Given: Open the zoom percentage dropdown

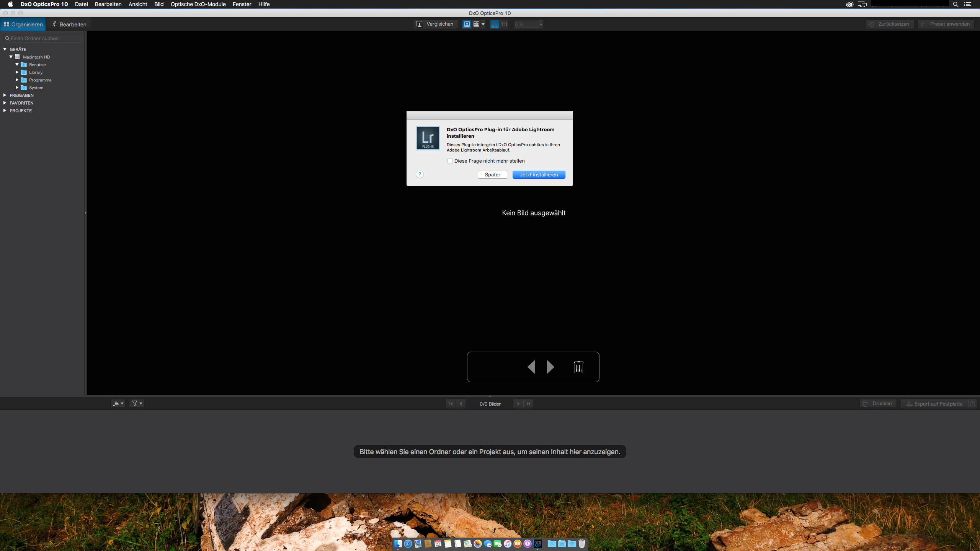Looking at the screenshot, I should pos(541,24).
